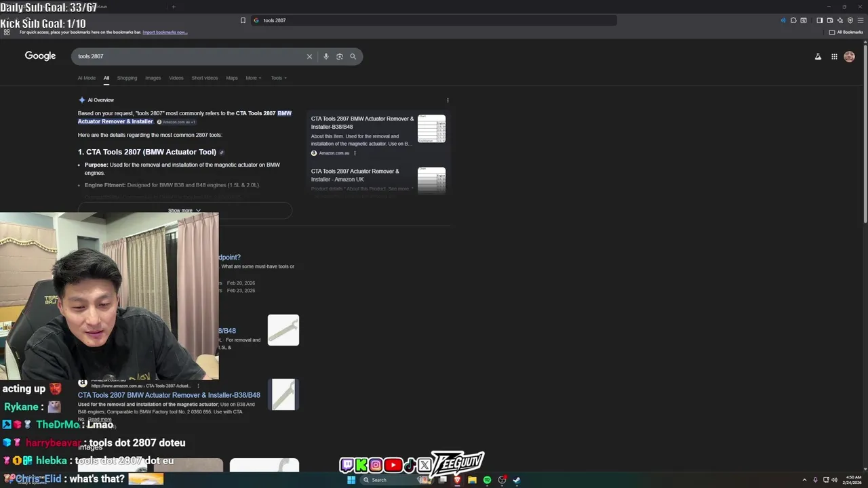Open the Google account avatar menu
The height and width of the screenshot is (488, 868).
point(849,57)
